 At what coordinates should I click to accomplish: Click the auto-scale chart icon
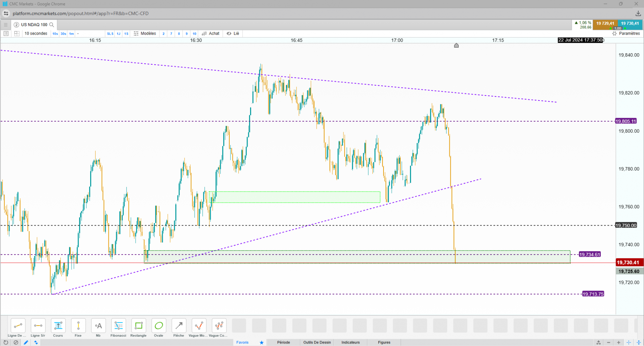tap(599, 342)
